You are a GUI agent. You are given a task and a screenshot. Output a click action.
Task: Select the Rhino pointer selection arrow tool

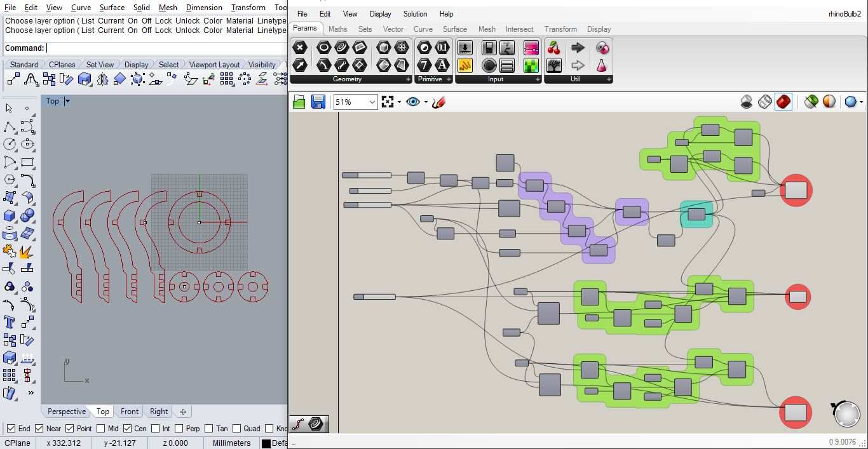click(9, 109)
